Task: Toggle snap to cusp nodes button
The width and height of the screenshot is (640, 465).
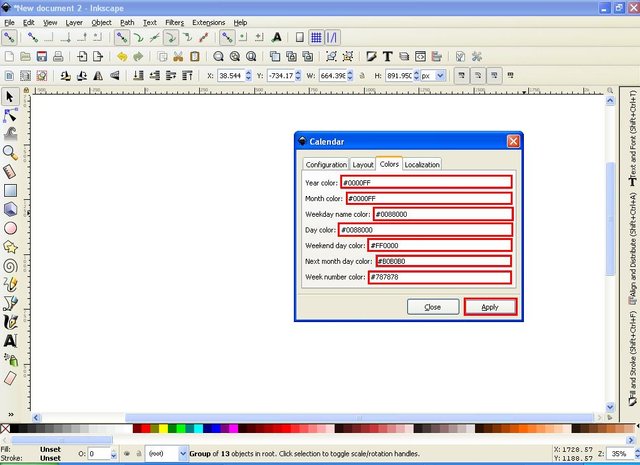Action: 170,38
